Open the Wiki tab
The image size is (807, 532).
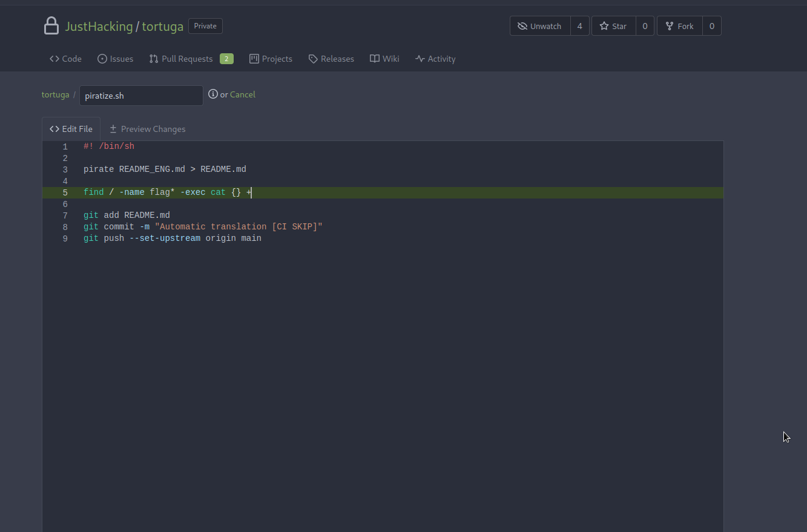click(x=384, y=59)
